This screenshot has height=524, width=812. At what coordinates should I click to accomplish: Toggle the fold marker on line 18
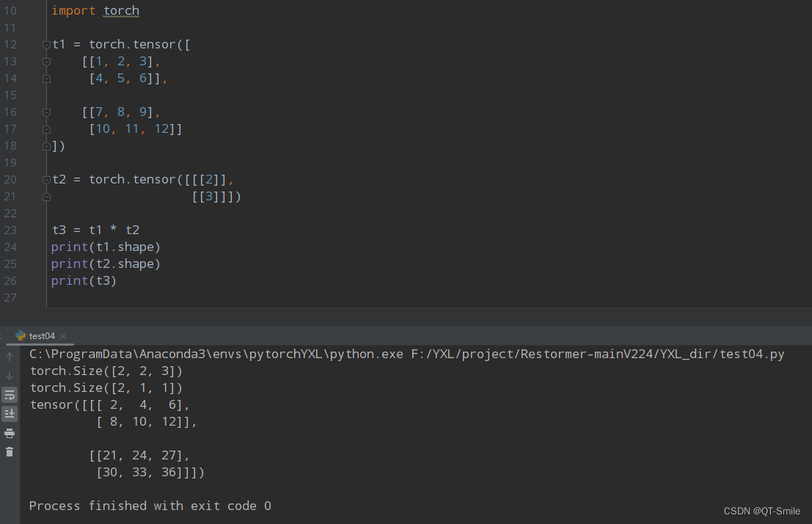[x=46, y=145]
